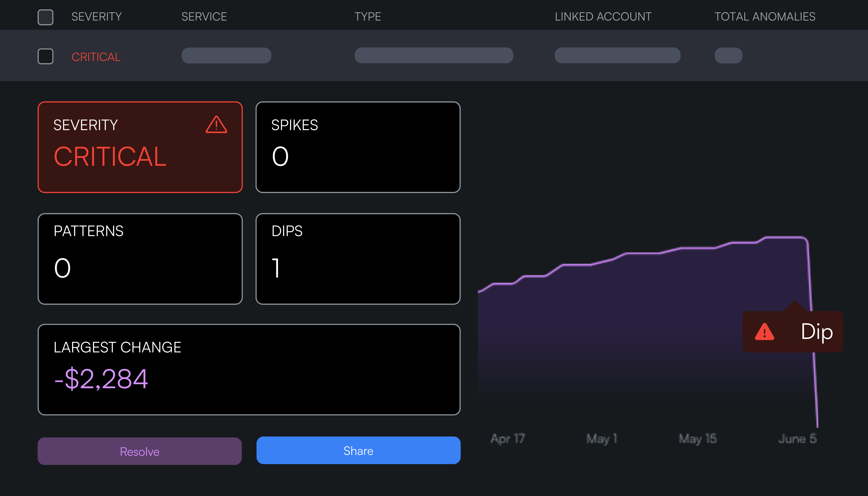Click the Dip tooltip label on chart

coord(816,332)
